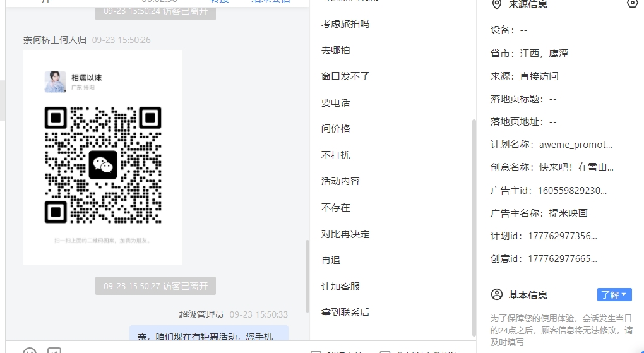Click the 09-23 15:50:33 timestamp
This screenshot has height=353, width=644.
pyautogui.click(x=258, y=314)
